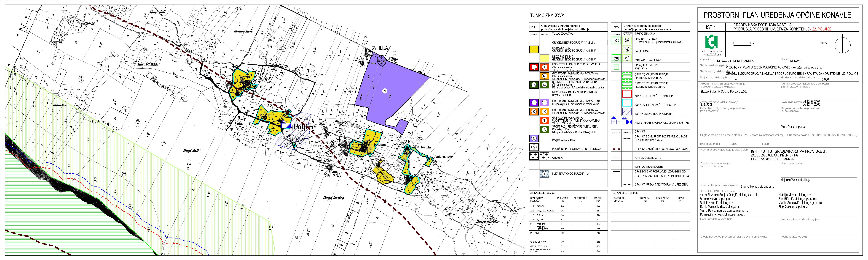Image resolution: width=868 pixels, height=260 pixels.
Task: Click the '22.1' area label on map
Action: [x=228, y=77]
